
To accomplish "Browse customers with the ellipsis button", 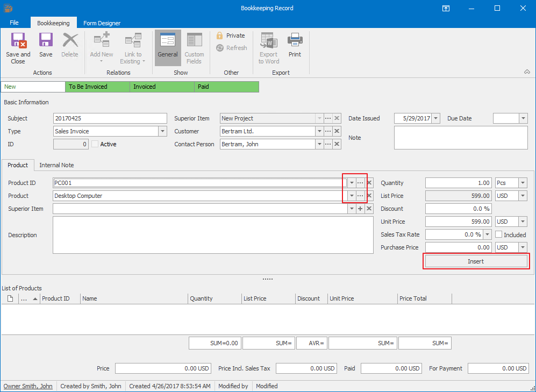I will pyautogui.click(x=328, y=131).
